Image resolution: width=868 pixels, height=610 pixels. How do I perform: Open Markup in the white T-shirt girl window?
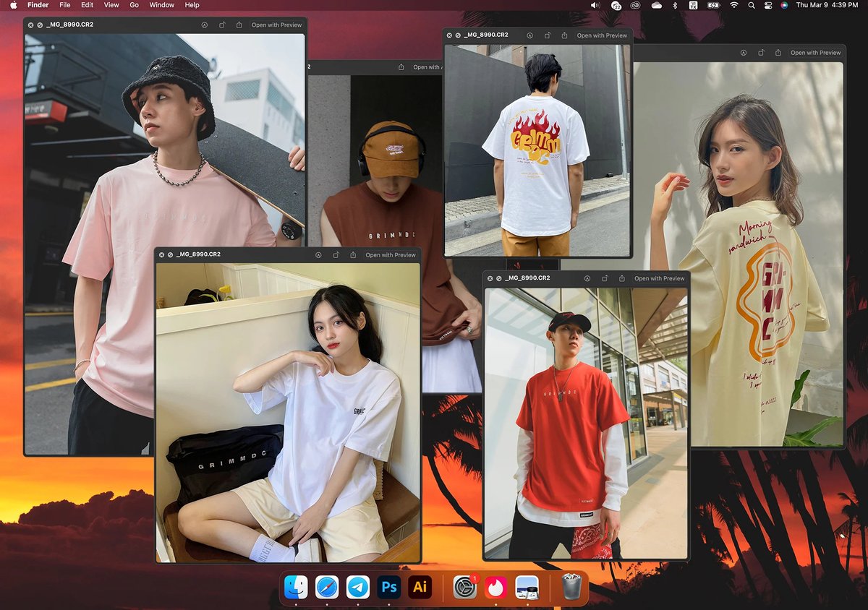318,255
